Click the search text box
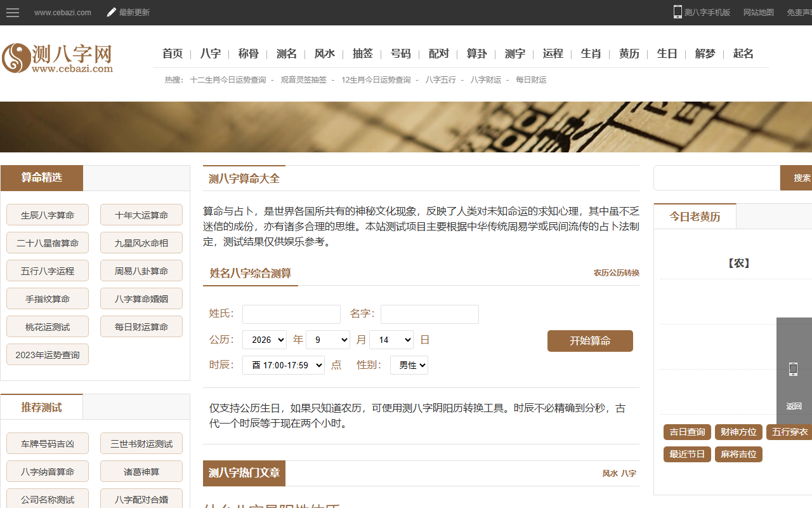Screen dimensions: 812x508 coord(717,178)
